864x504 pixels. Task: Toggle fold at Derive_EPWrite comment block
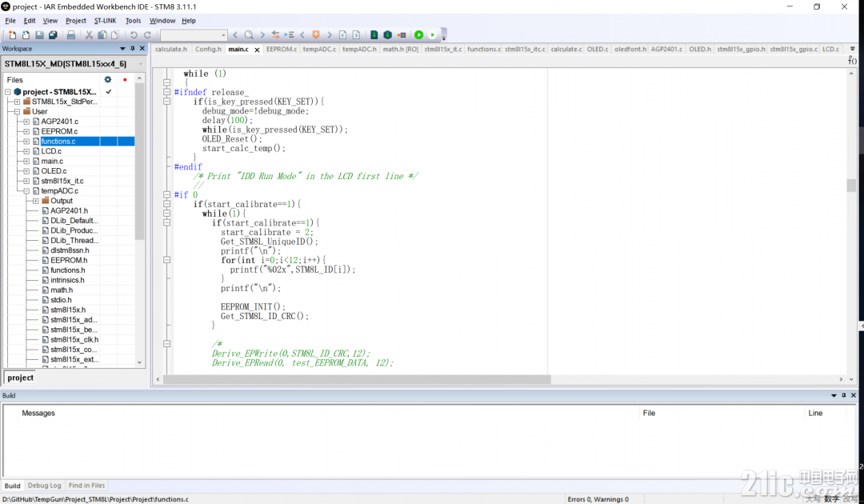166,344
